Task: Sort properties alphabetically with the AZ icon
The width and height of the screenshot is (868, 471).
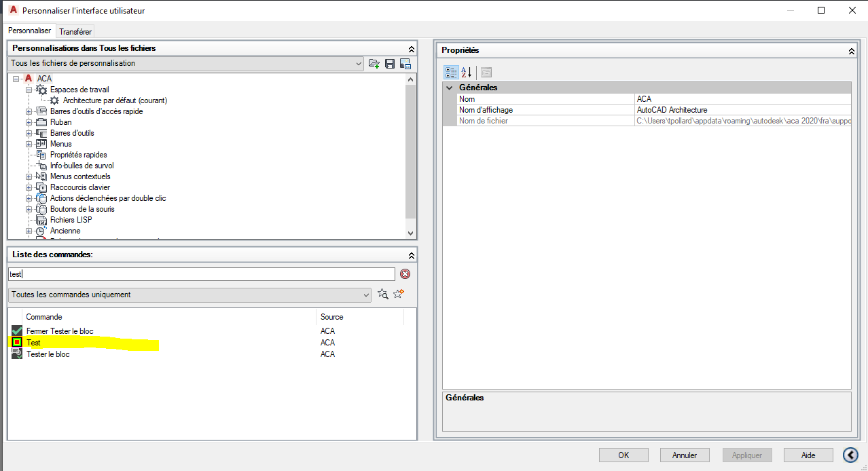Action: click(467, 72)
